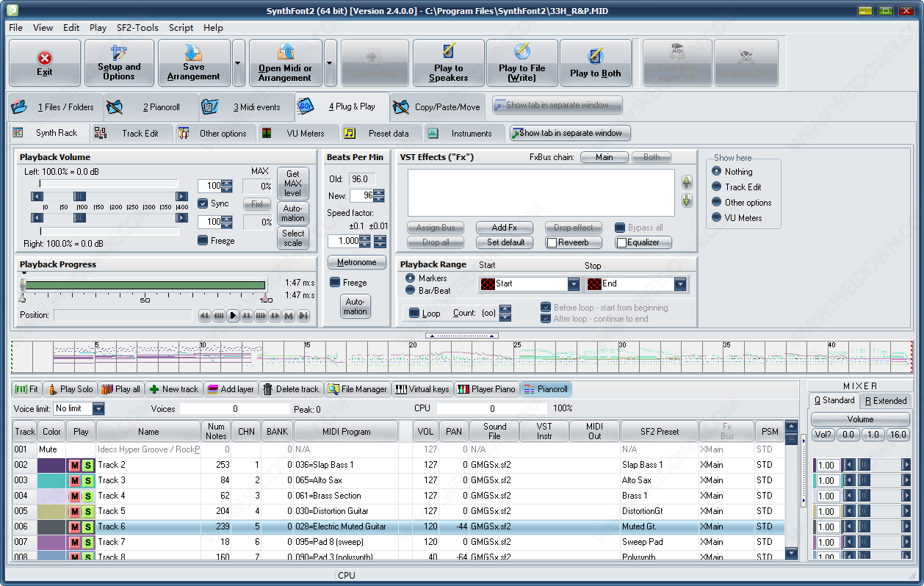
Task: Open Player Piano
Action: (486, 389)
